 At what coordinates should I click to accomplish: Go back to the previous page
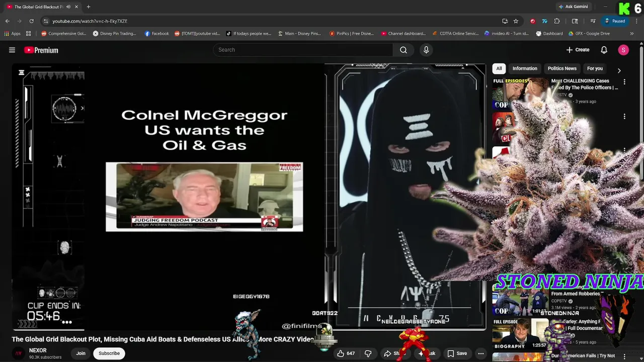[7, 21]
